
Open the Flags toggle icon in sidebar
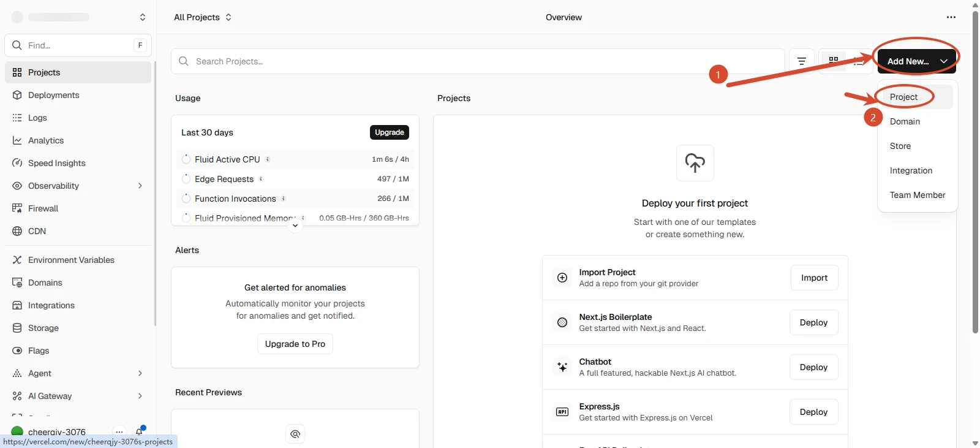17,351
